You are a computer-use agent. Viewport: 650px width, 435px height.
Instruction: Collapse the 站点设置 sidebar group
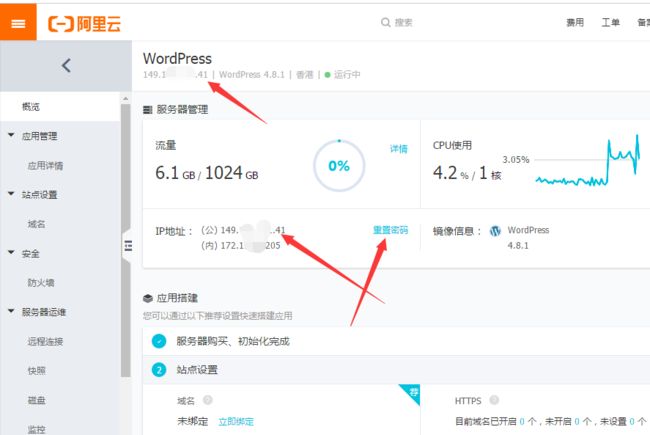(x=11, y=194)
